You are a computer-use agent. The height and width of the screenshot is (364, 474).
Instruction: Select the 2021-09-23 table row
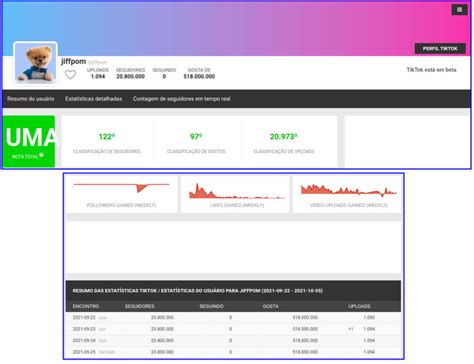pos(233,329)
